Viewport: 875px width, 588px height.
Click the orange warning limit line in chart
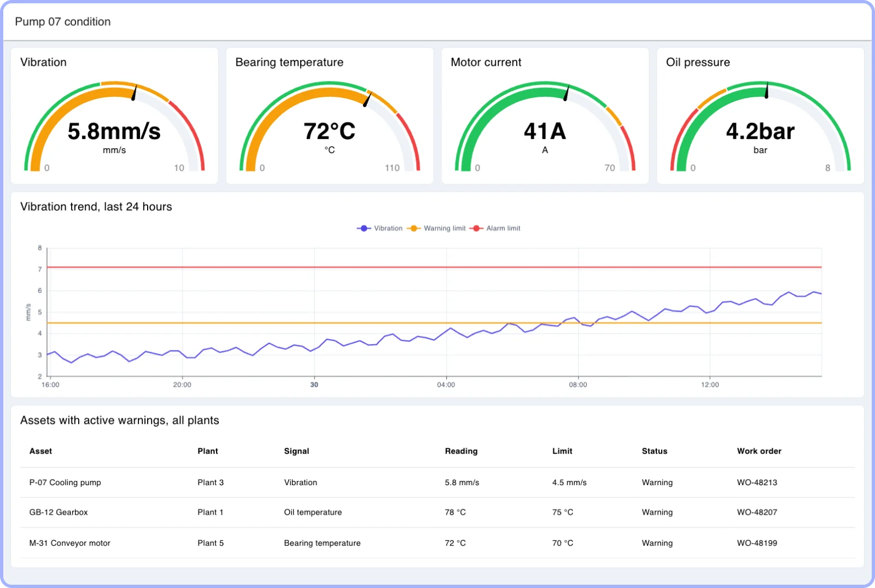coord(434,323)
